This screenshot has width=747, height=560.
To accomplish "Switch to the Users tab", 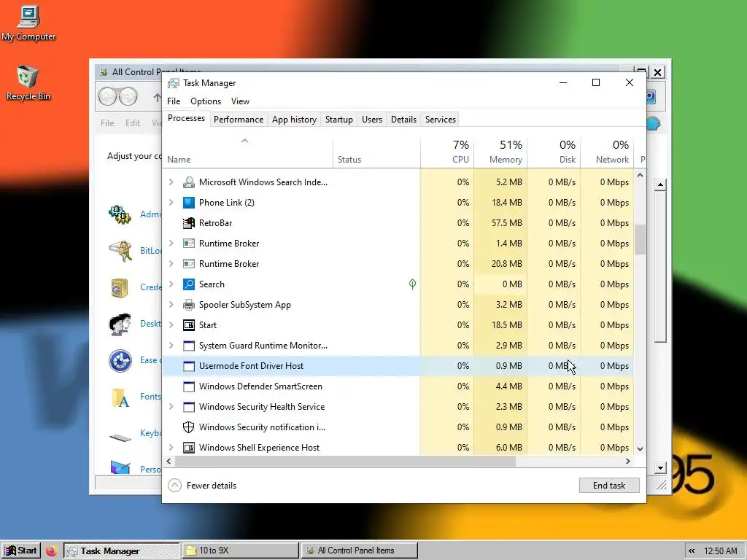I will tap(371, 120).
